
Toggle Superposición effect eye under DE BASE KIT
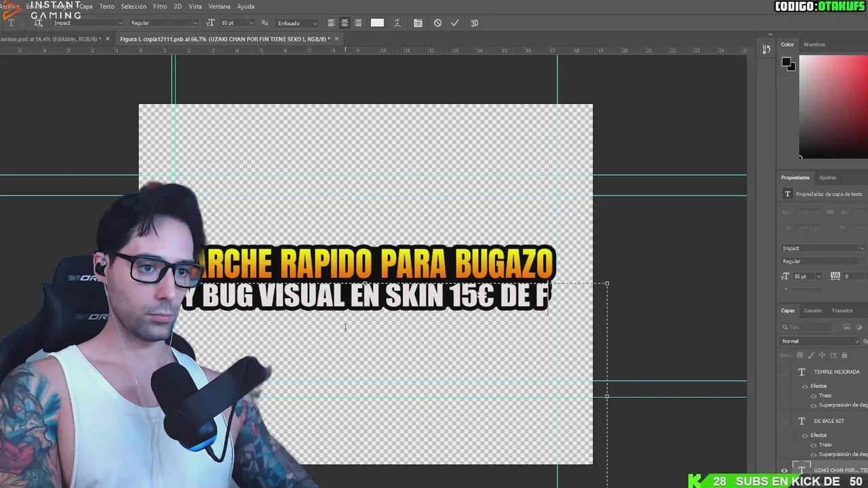(813, 455)
